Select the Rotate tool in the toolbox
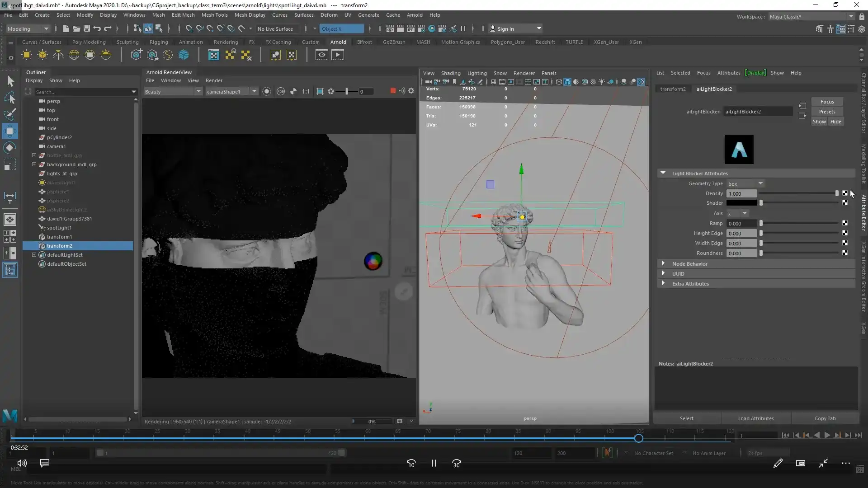This screenshot has width=868, height=488. (10, 148)
